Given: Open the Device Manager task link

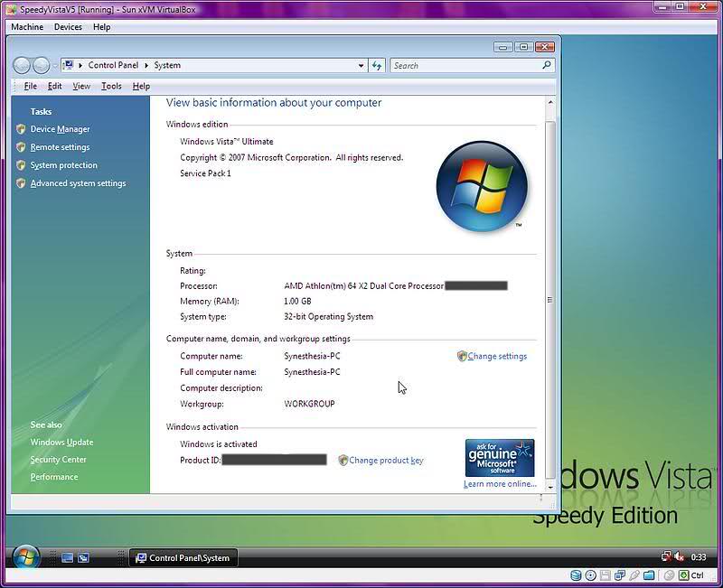Looking at the screenshot, I should pyautogui.click(x=60, y=129).
